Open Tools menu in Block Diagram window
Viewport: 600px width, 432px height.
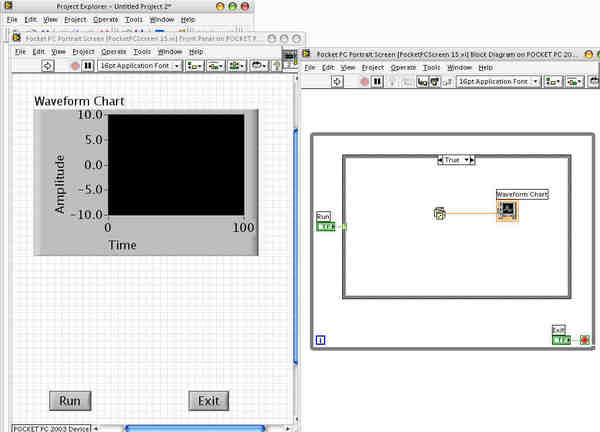[431, 68]
